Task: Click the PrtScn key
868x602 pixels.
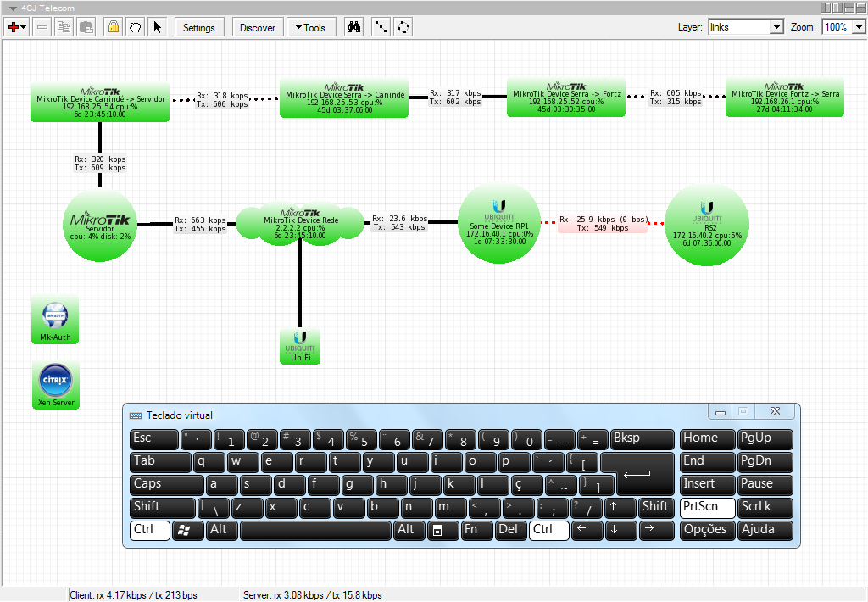Action: click(707, 507)
